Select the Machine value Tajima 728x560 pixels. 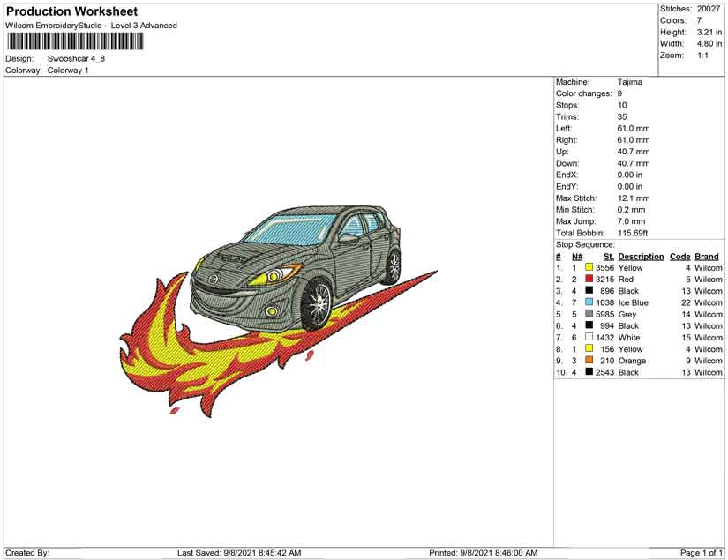point(630,82)
